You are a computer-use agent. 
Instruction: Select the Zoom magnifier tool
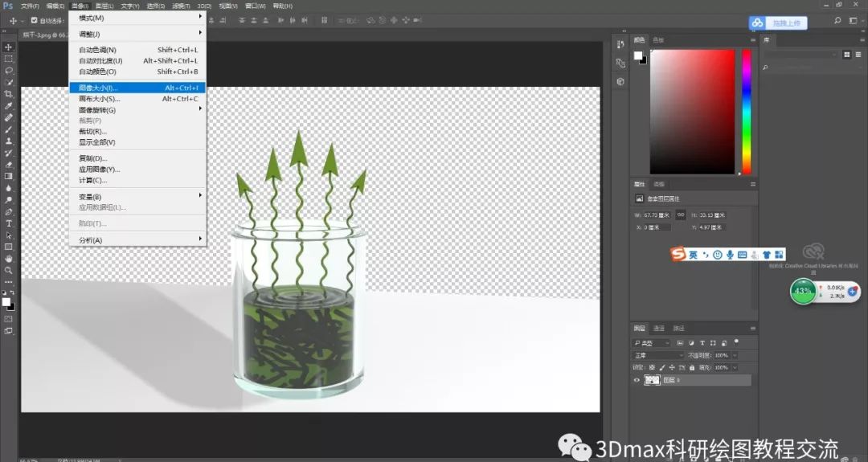pos(9,270)
